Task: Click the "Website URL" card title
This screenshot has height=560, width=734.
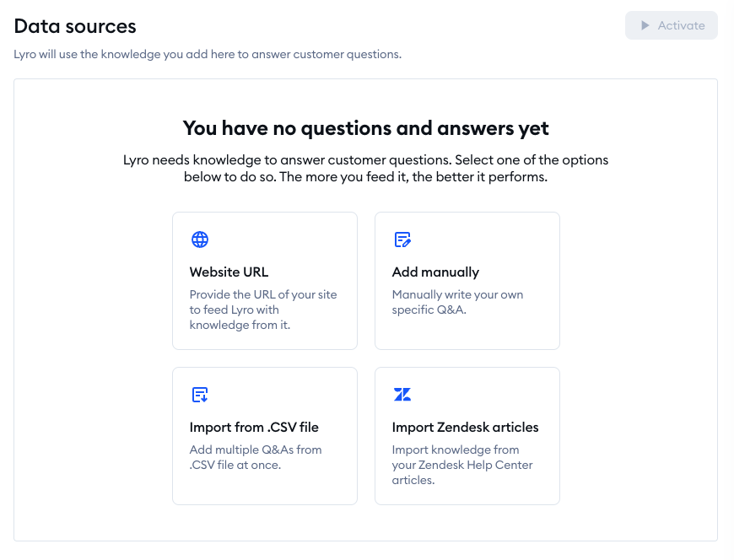Action: pos(229,272)
